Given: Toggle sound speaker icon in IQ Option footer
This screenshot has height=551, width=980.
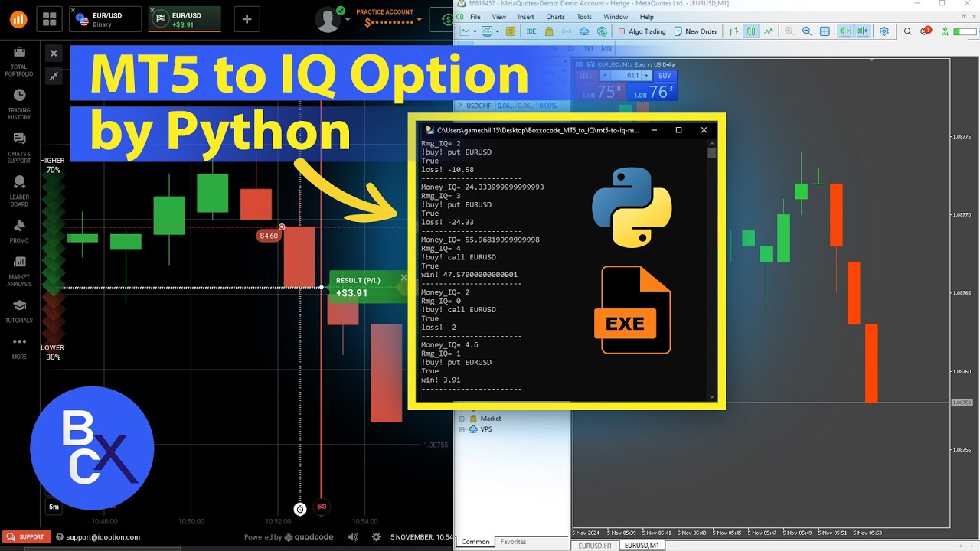Looking at the screenshot, I should 353,537.
